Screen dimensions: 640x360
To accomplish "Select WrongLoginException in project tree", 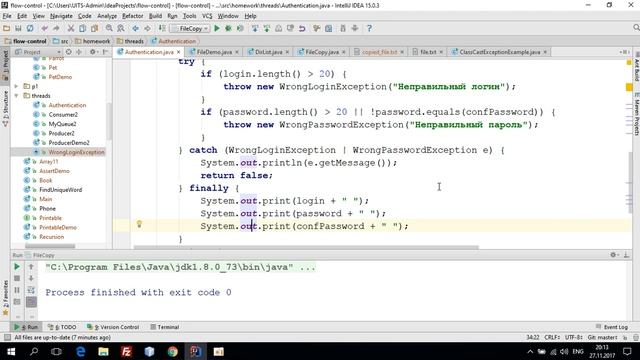I will click(76, 152).
